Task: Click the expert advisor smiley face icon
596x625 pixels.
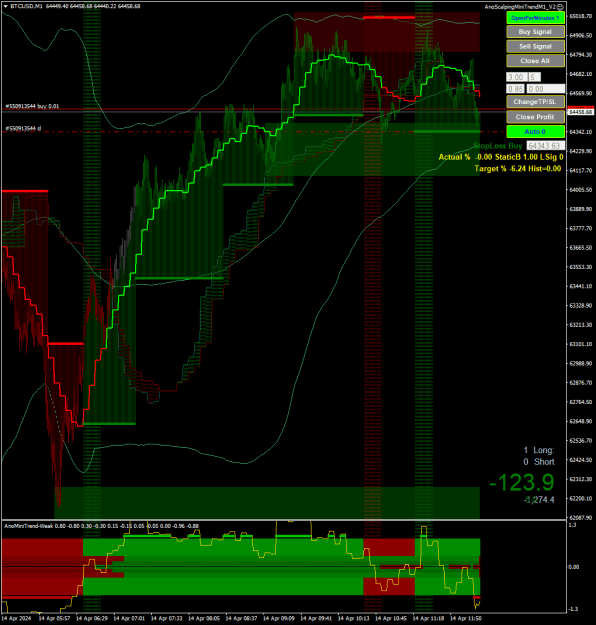Action: pyautogui.click(x=560, y=7)
